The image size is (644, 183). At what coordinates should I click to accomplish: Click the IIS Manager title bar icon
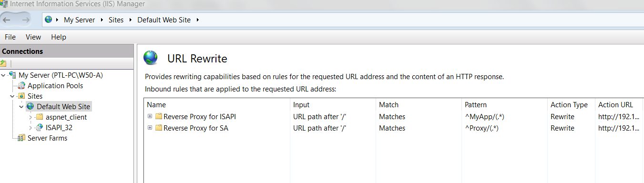[x=4, y=4]
